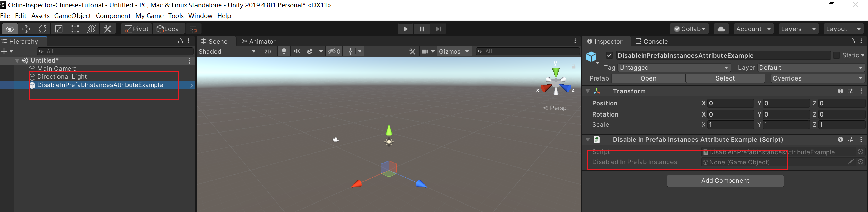Screen dimensions: 868x212
Task: Open the GameObject menu
Action: click(x=72, y=16)
